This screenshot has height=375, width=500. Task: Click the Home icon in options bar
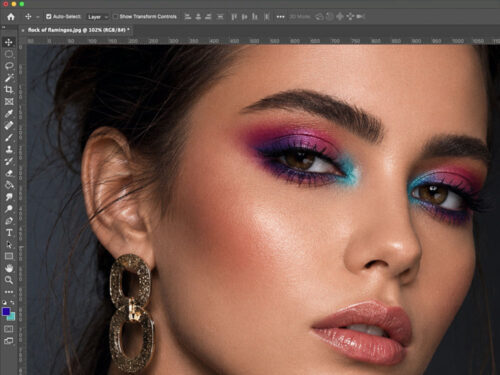tap(11, 17)
